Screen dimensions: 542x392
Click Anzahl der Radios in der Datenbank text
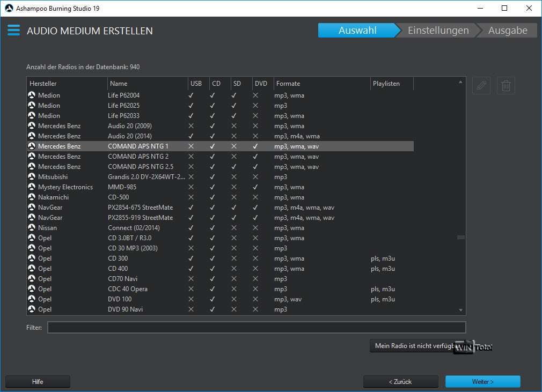83,67
